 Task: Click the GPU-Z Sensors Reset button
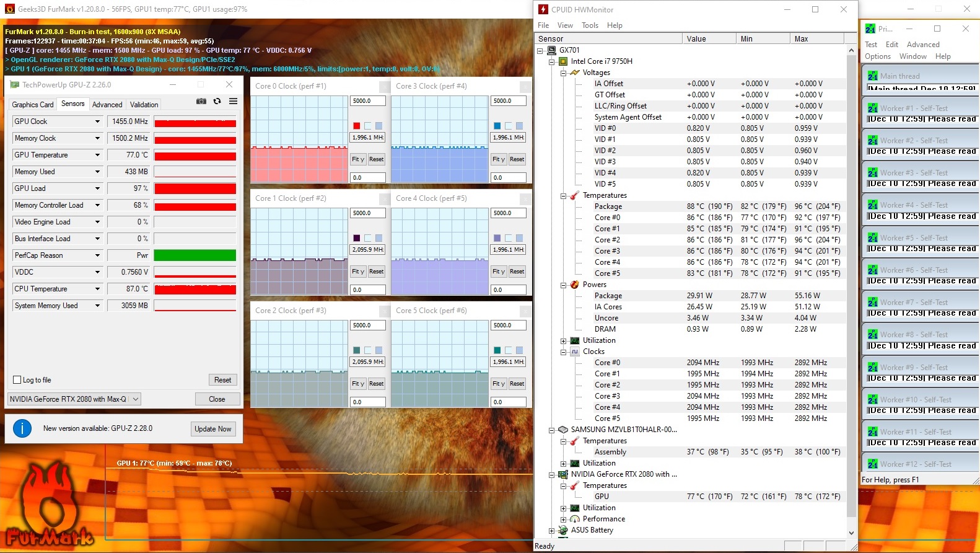click(x=223, y=380)
